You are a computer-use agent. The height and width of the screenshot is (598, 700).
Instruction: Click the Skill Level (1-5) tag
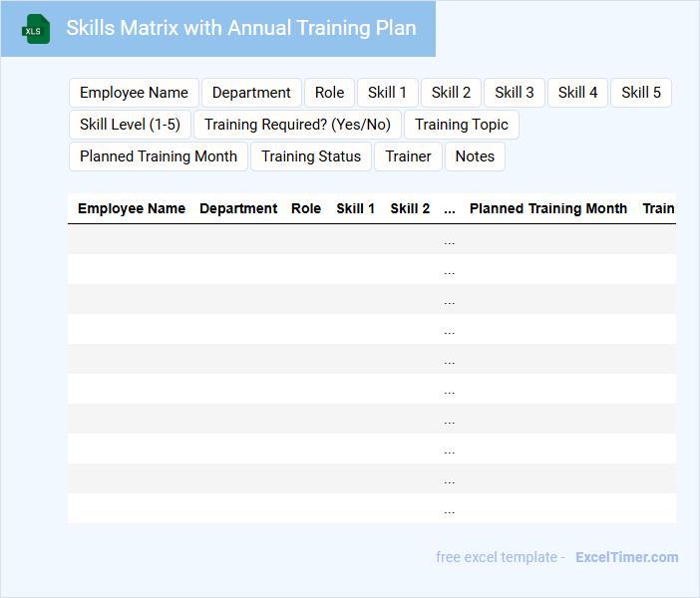pos(130,125)
